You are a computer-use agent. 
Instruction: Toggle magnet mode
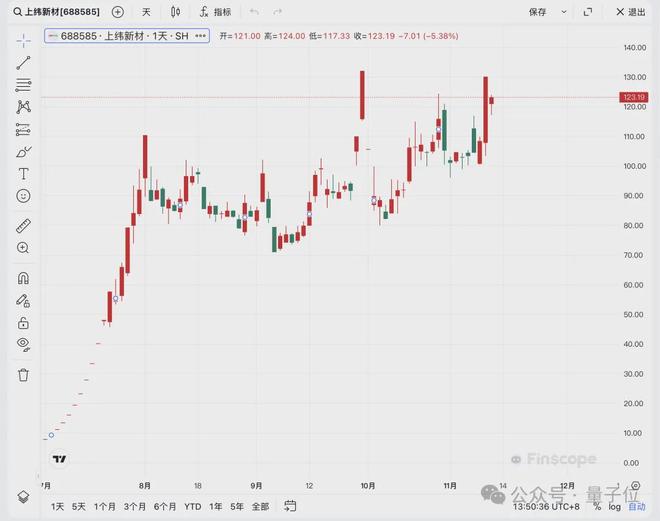coord(24,278)
